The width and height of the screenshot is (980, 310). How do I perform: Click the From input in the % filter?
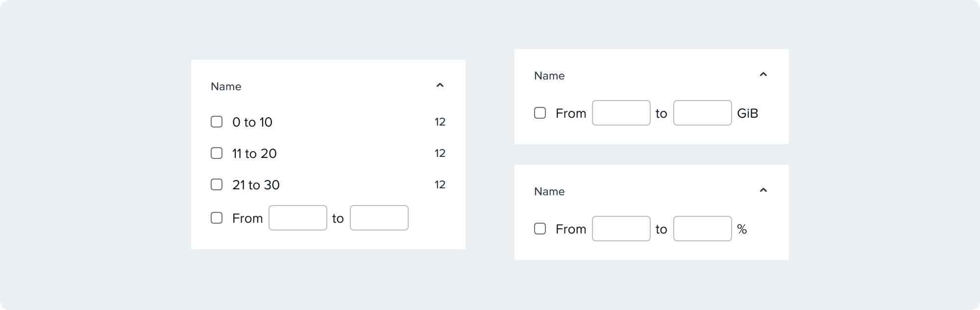pos(621,229)
